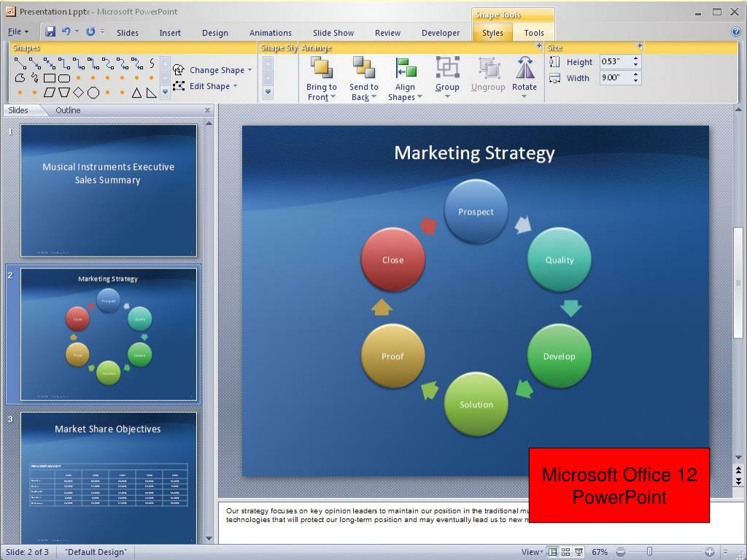Open the Review ribbon tab

coord(388,33)
